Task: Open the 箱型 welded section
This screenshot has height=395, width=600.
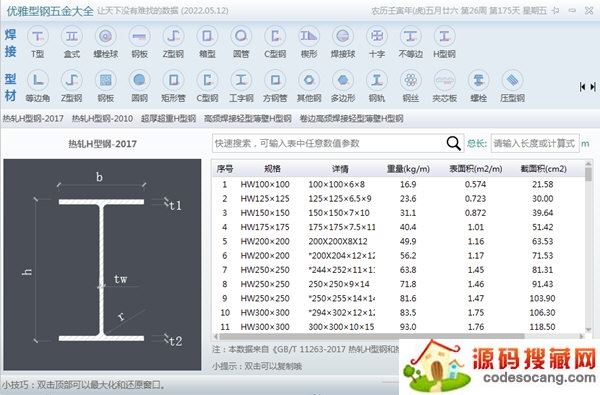Action: point(207,37)
